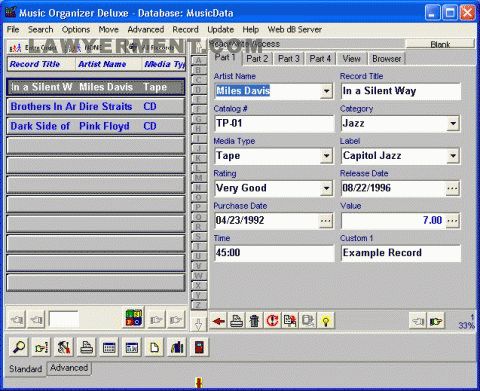Open the Media Type dropdown arrow

[326, 156]
